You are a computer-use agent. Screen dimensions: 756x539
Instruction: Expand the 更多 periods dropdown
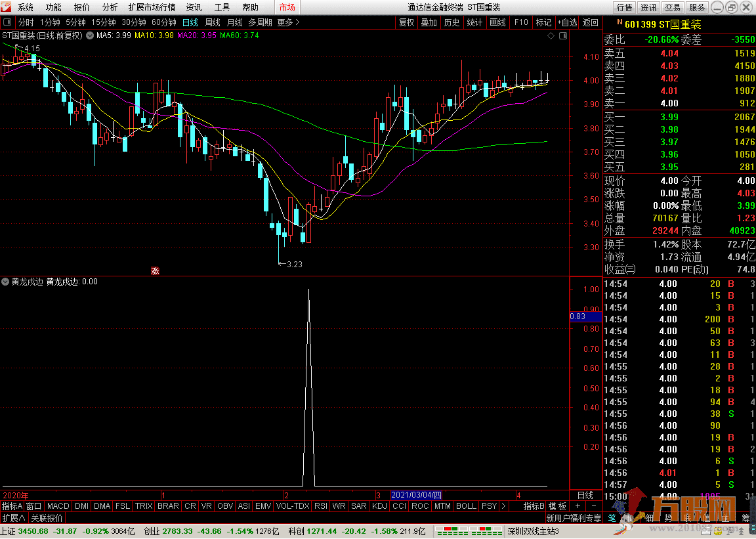(x=288, y=22)
